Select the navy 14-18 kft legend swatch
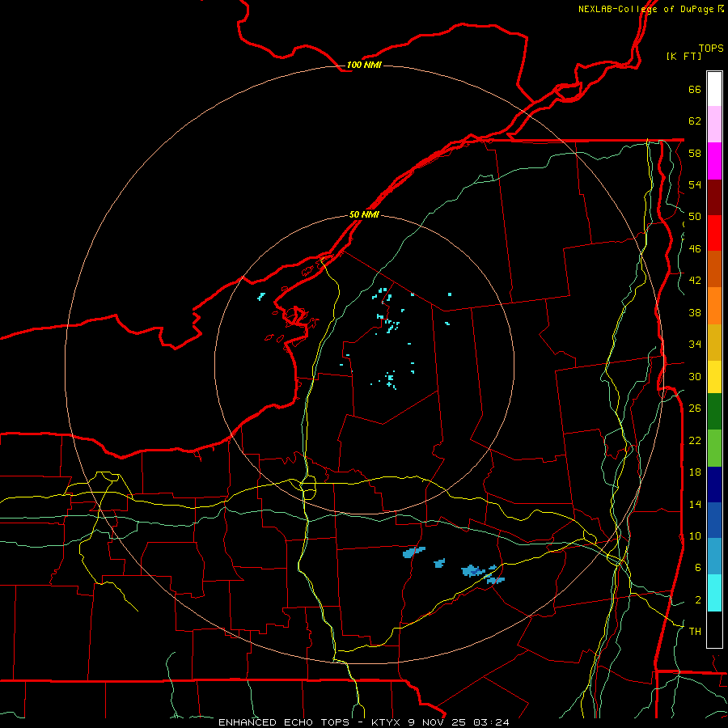Image resolution: width=728 pixels, height=728 pixels. pyautogui.click(x=714, y=485)
